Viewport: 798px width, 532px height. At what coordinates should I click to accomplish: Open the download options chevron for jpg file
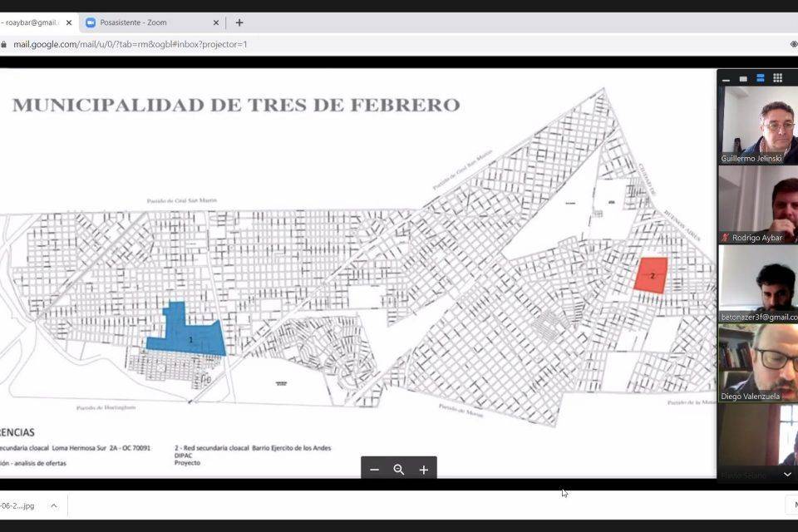(54, 505)
